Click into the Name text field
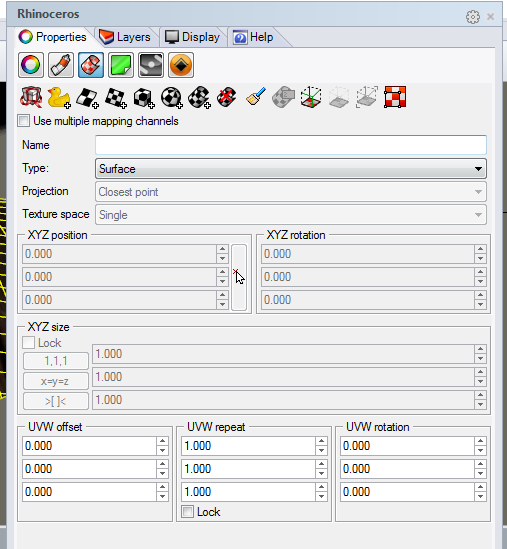 (x=291, y=145)
